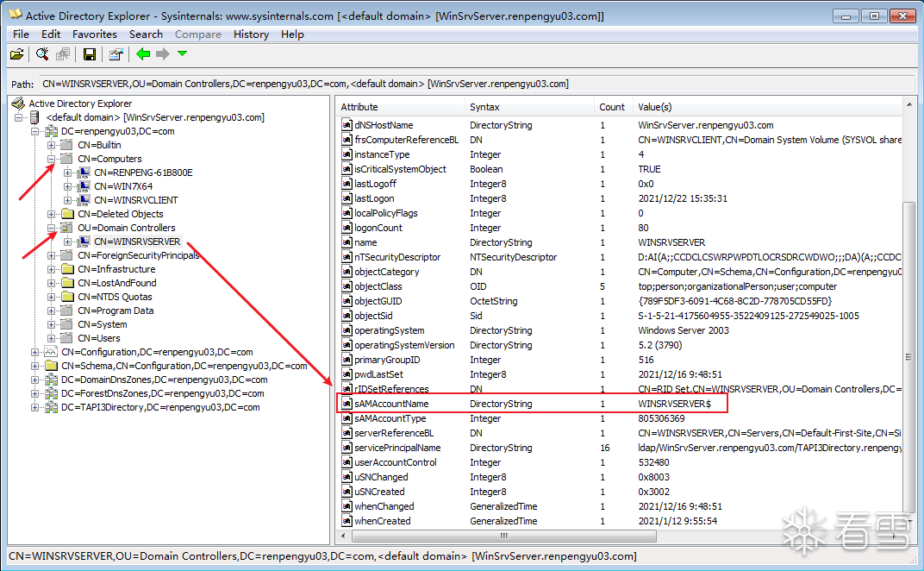Click inside the Path address field

click(476, 84)
